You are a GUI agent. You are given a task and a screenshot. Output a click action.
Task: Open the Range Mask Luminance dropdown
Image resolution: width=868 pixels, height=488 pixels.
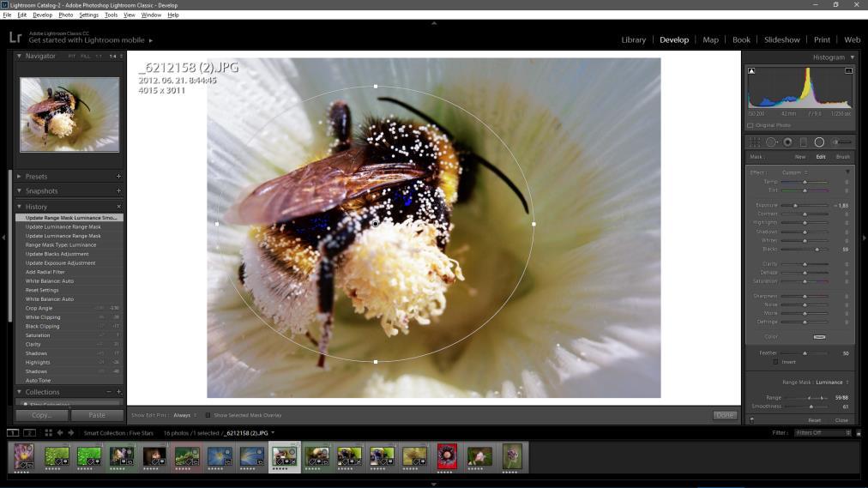point(832,383)
